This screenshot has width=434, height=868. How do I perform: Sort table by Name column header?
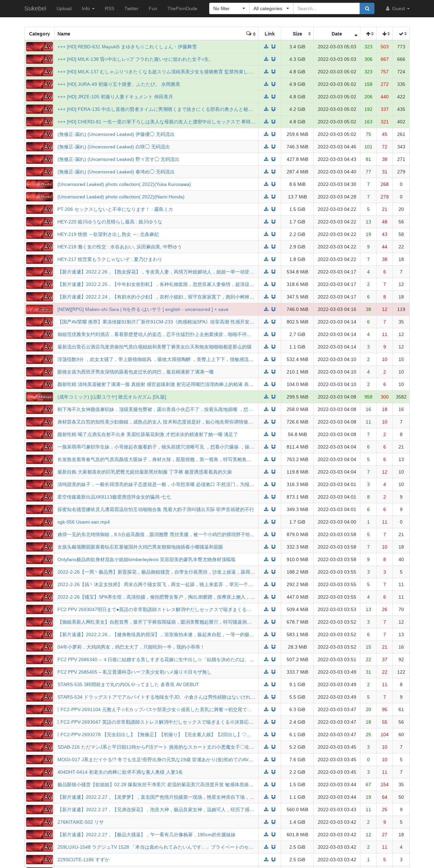[156, 34]
